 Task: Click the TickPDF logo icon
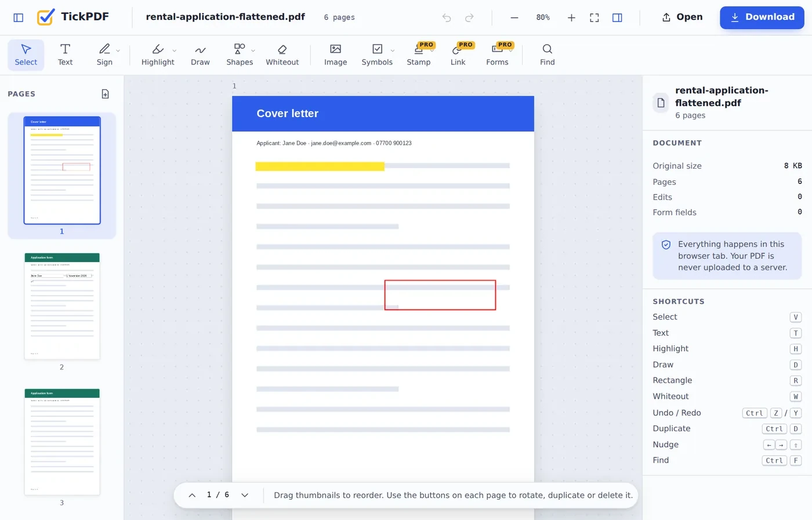point(46,17)
